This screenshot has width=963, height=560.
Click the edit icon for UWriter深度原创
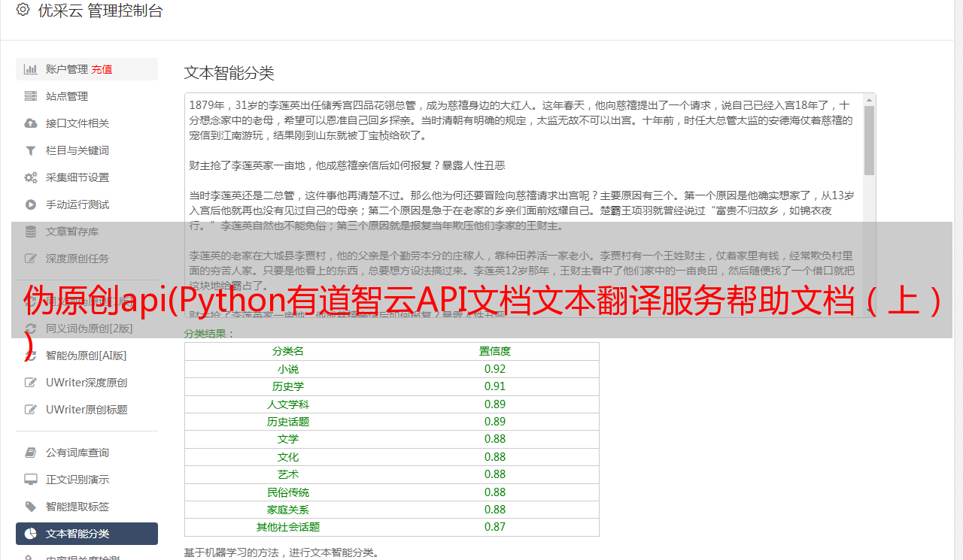coord(31,383)
